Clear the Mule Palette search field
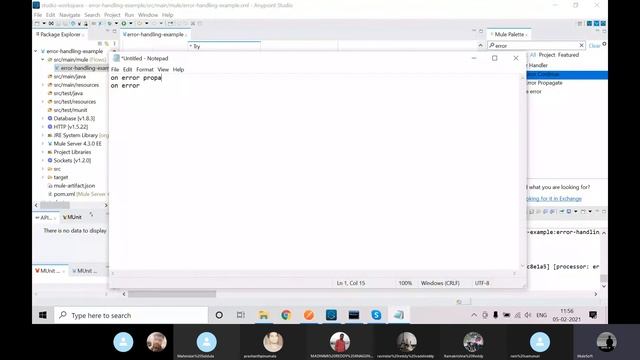 tap(582, 45)
